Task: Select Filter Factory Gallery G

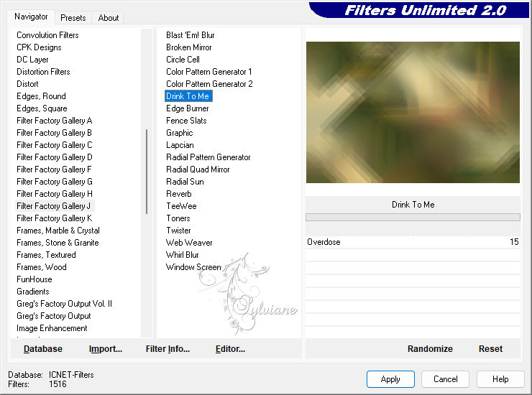Action: [55, 182]
